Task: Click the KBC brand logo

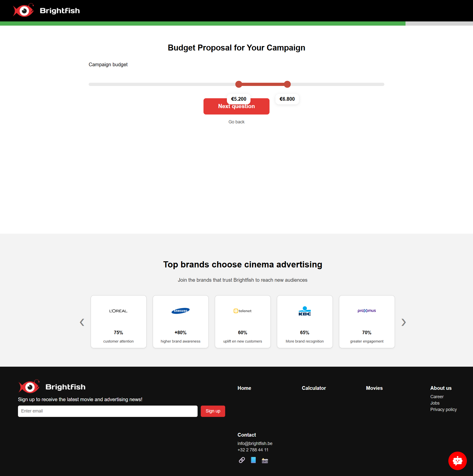Action: [305, 311]
